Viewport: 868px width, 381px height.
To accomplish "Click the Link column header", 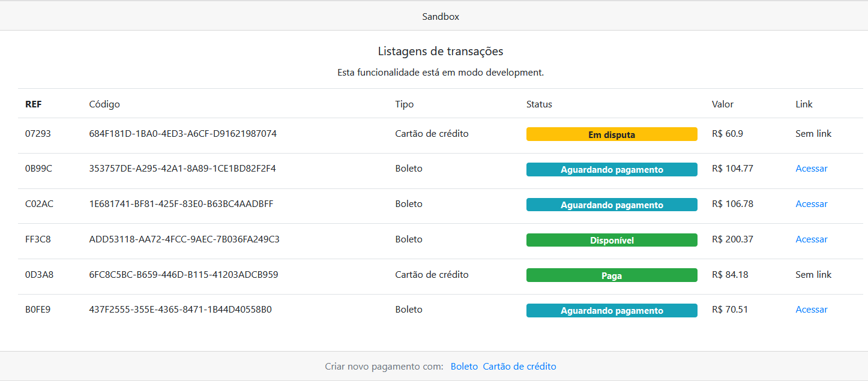I will tap(804, 104).
